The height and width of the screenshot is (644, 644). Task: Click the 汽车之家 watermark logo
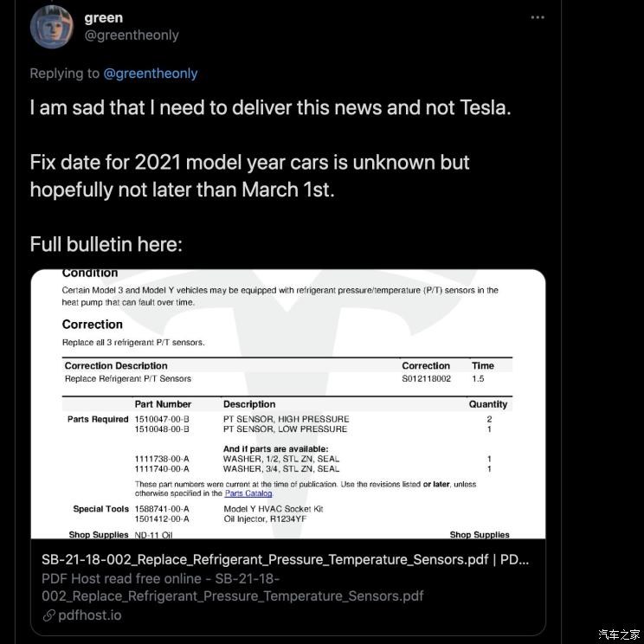[619, 634]
